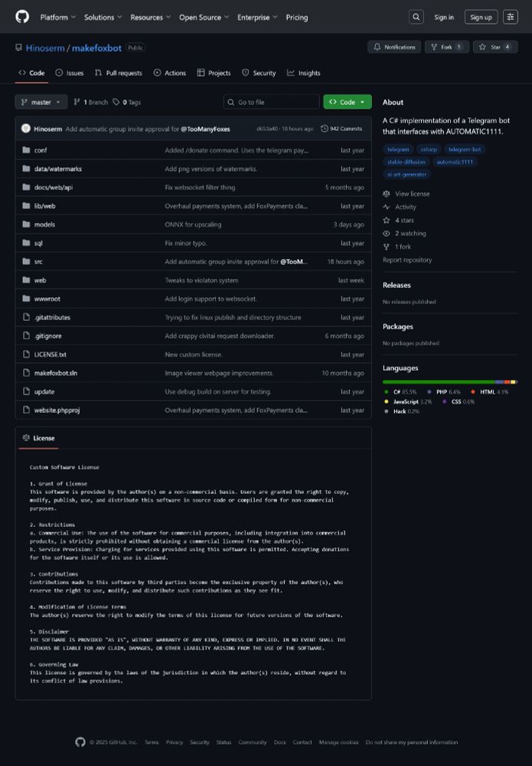The image size is (532, 766).
Task: Click the Hinoserm avatar in commit row
Action: pyautogui.click(x=26, y=129)
